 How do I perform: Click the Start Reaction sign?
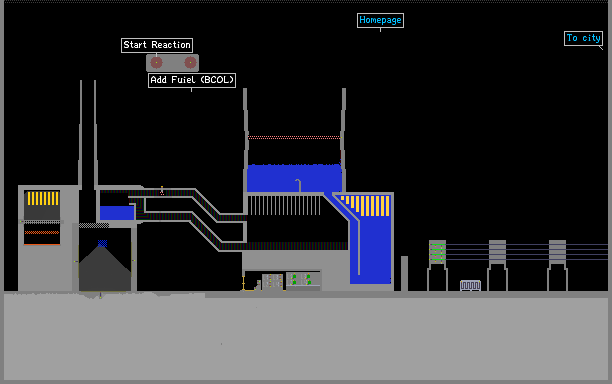pyautogui.click(x=157, y=45)
